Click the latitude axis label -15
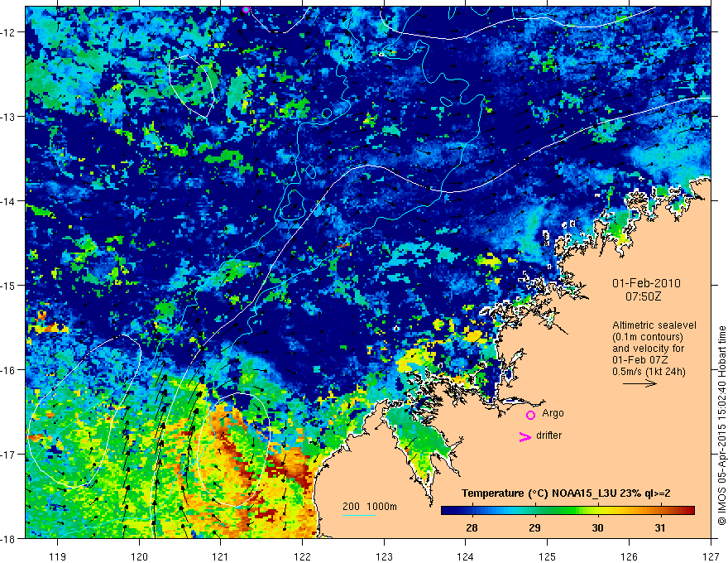Viewport: 728px width, 563px height. pos(8,285)
